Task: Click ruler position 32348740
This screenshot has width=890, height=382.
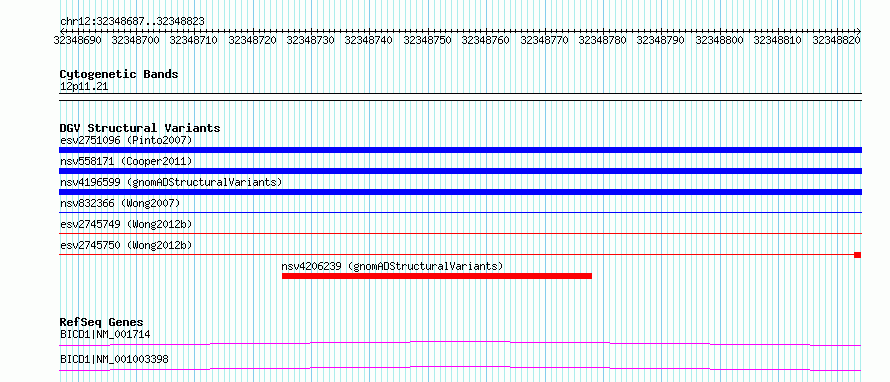Action: tap(369, 40)
